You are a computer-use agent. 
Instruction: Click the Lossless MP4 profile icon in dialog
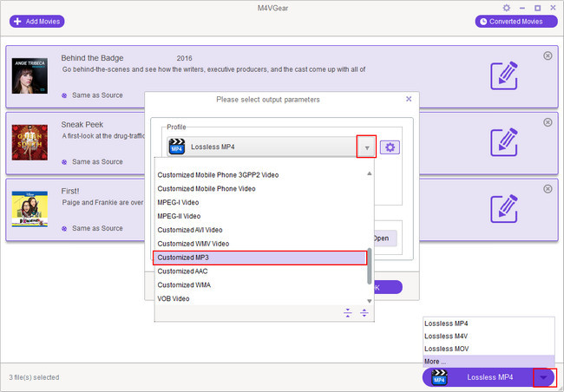(177, 147)
